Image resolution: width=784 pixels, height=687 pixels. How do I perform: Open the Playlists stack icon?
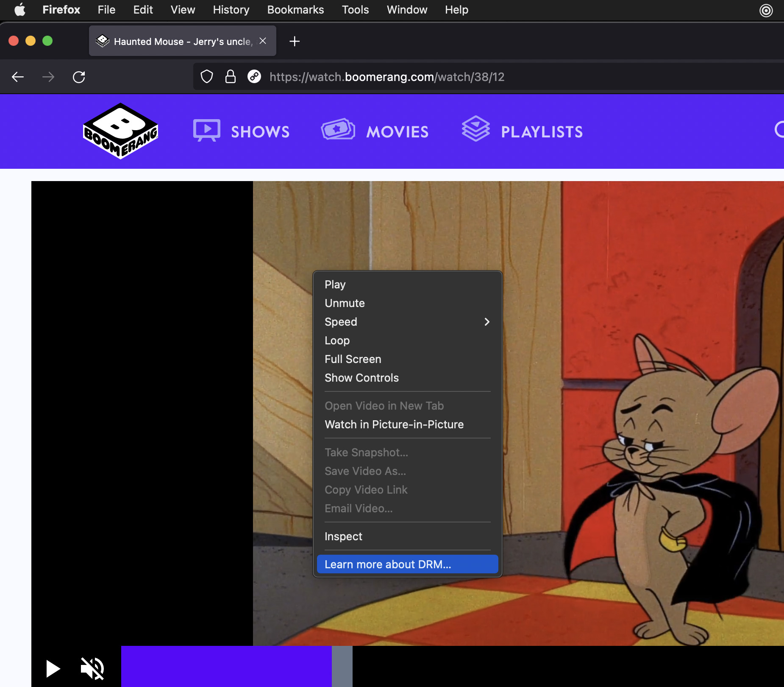click(x=475, y=129)
